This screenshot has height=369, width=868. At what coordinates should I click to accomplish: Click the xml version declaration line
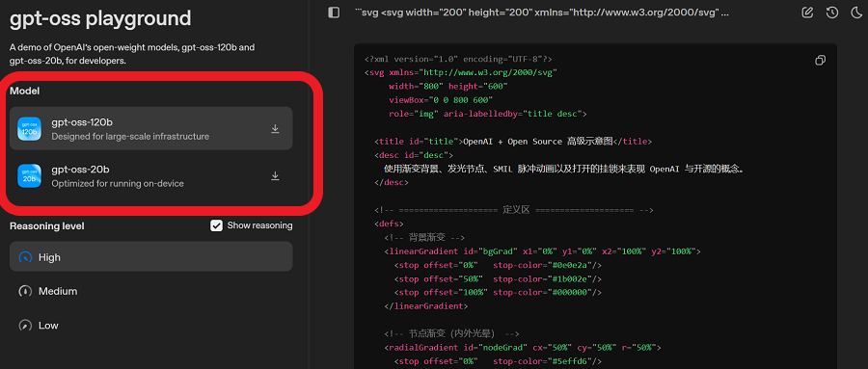[458, 59]
